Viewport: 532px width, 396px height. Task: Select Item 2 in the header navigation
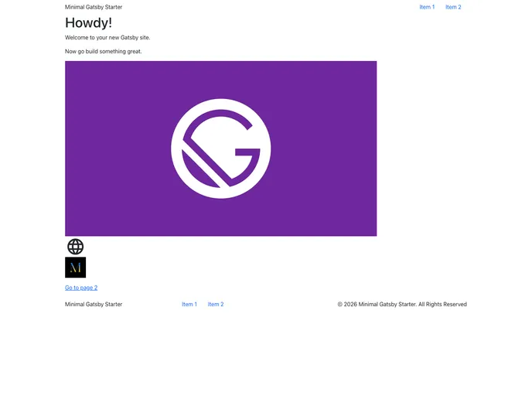coord(453,7)
